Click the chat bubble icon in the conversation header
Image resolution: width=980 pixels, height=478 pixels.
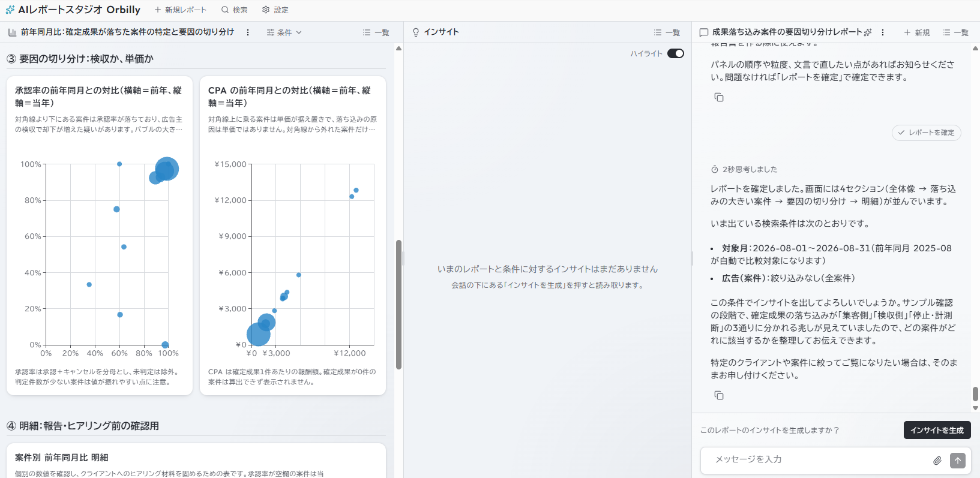pos(704,32)
